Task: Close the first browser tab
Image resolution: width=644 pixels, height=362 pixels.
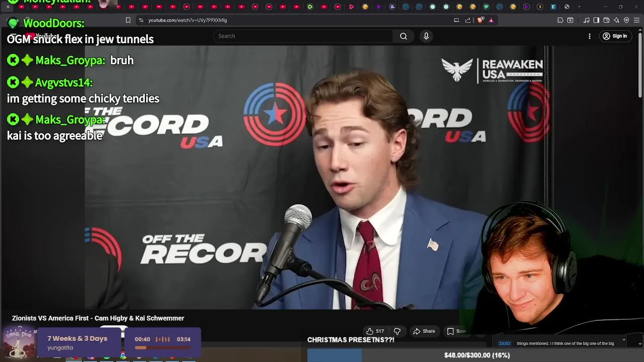Action: tap(8, 7)
